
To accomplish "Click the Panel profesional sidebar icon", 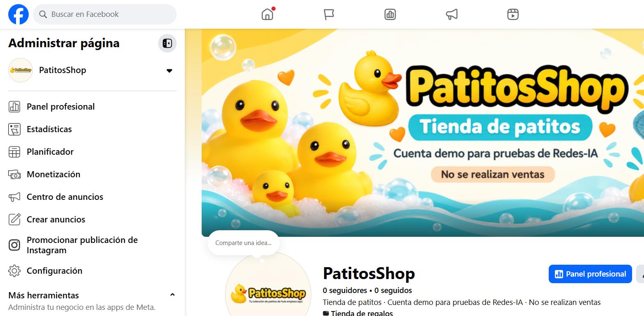I will pos(14,107).
